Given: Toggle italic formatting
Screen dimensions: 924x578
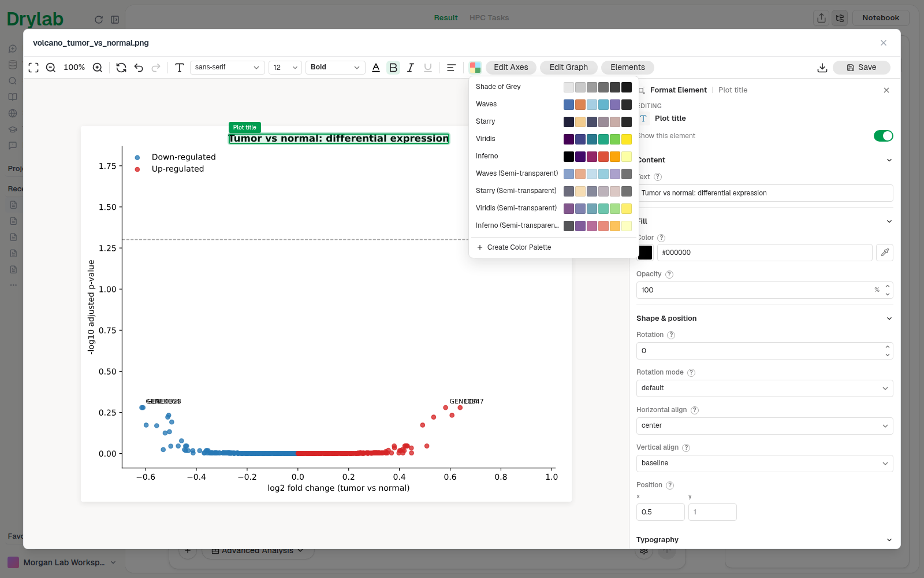Looking at the screenshot, I should pyautogui.click(x=411, y=68).
